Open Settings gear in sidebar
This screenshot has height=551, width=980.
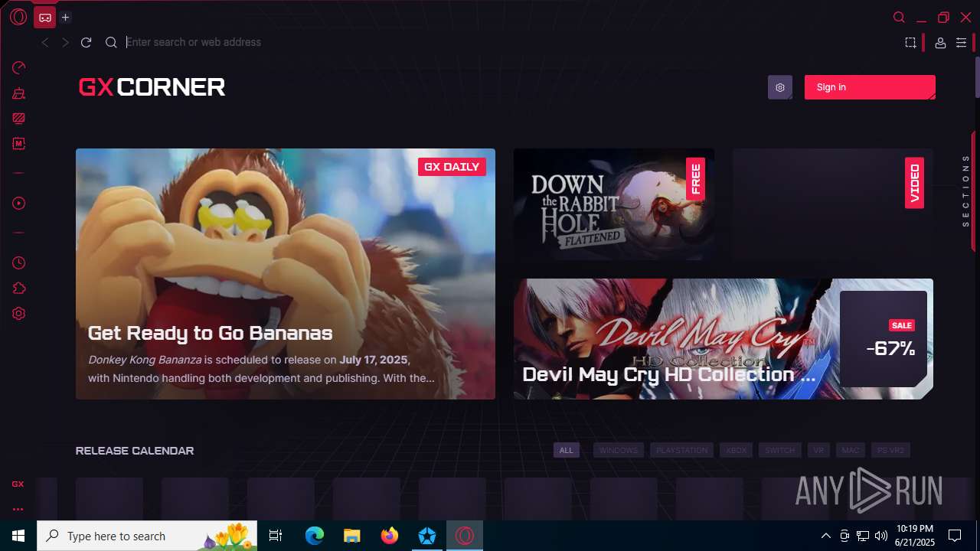[19, 314]
